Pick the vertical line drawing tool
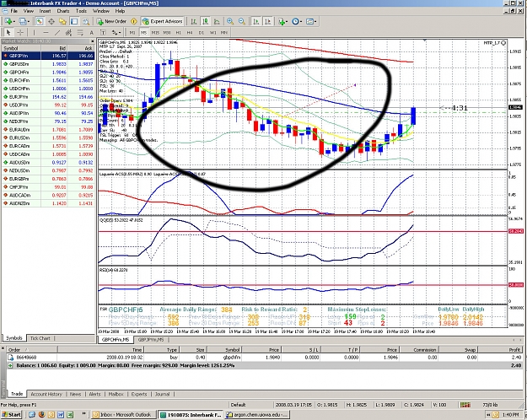Screen dimensions: 527x420 click(x=34, y=32)
